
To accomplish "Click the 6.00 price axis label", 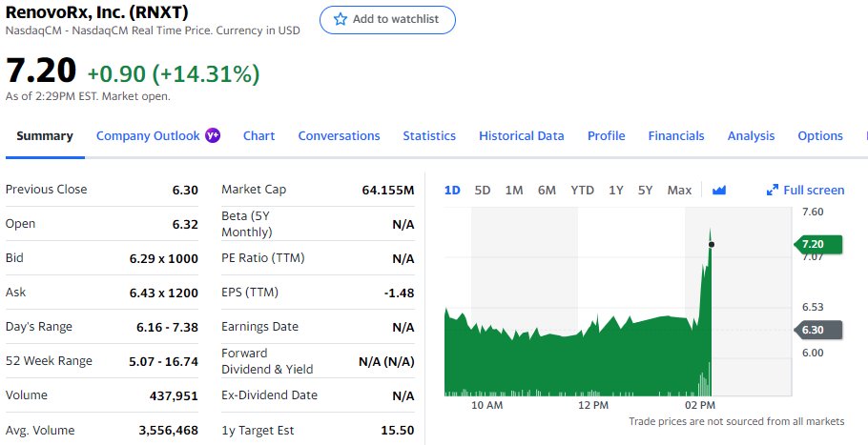I will coord(813,353).
